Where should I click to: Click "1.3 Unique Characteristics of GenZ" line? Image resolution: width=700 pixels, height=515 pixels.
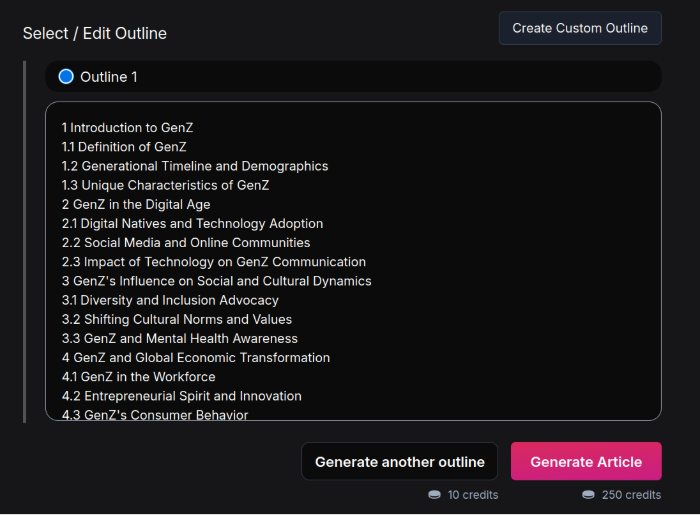pos(165,185)
